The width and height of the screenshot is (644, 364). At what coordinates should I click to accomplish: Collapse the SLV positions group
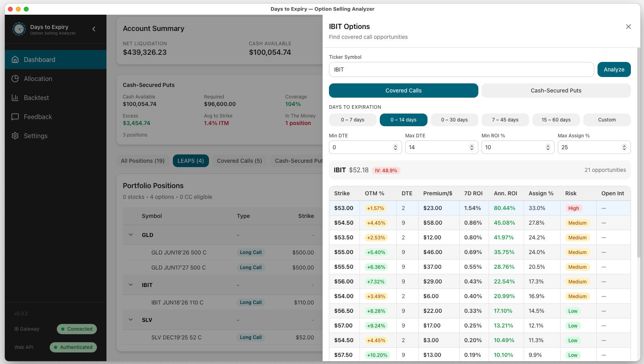131,320
